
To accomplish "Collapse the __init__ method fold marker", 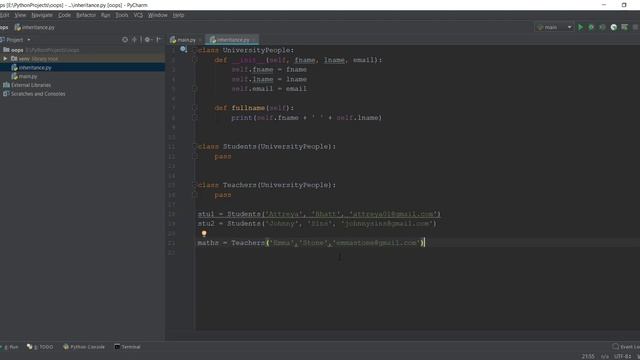I will pos(195,60).
